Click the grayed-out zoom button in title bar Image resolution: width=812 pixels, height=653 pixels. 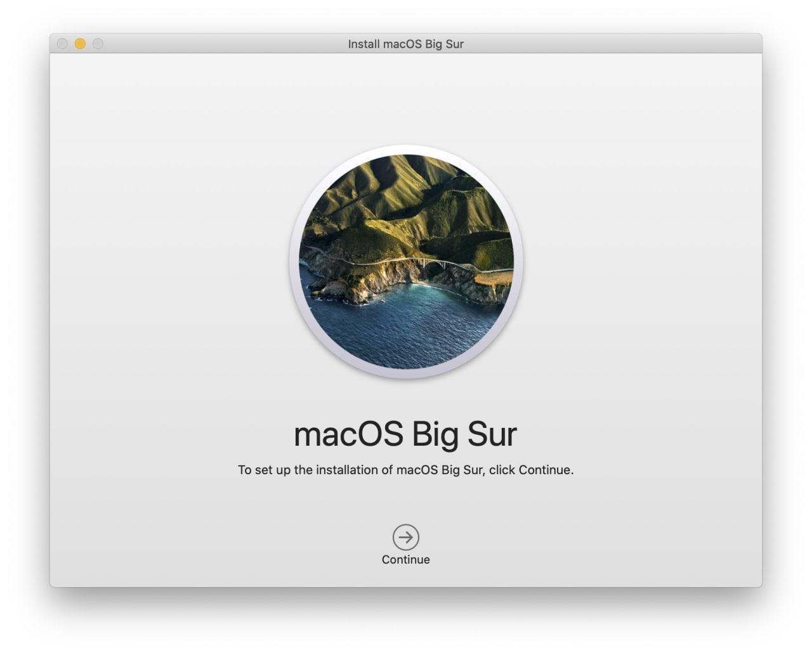[98, 44]
